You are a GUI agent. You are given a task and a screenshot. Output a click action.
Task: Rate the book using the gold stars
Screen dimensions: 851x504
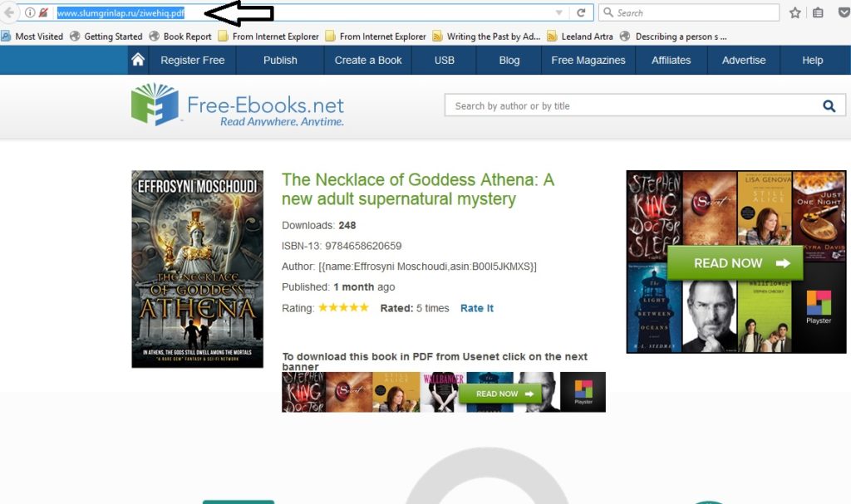point(343,307)
